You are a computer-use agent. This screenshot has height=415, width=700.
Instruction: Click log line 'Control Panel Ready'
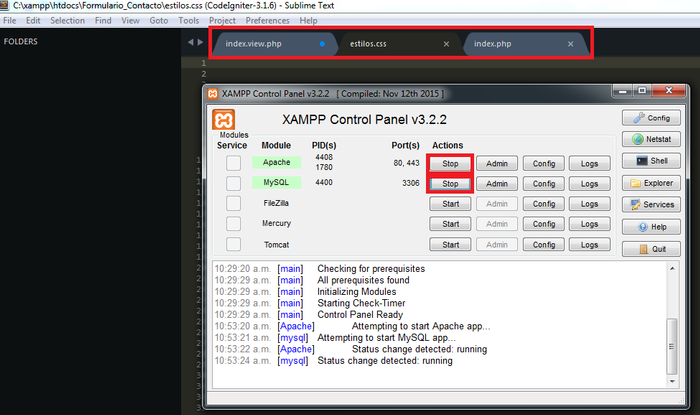[360, 315]
